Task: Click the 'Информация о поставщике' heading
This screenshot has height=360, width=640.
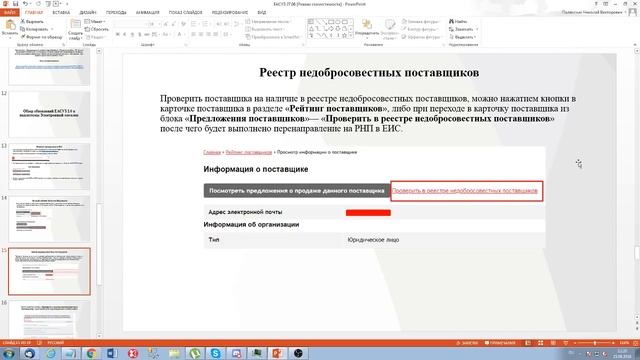Action: click(x=256, y=169)
